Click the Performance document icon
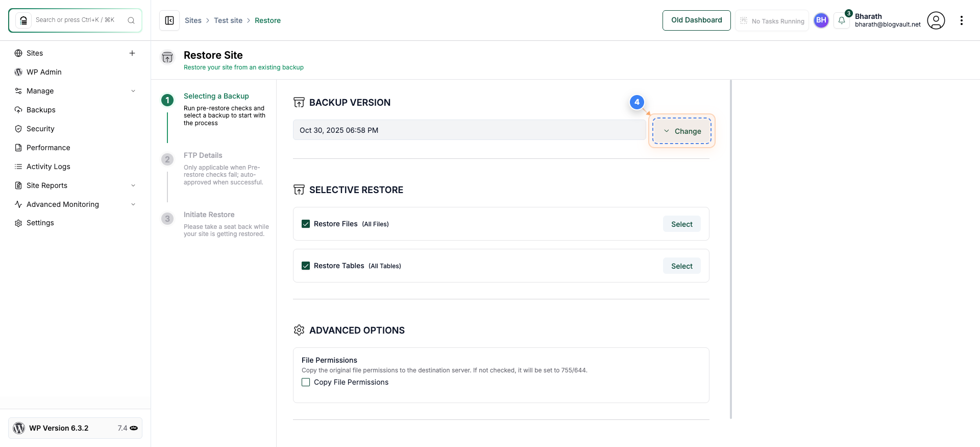 point(18,148)
